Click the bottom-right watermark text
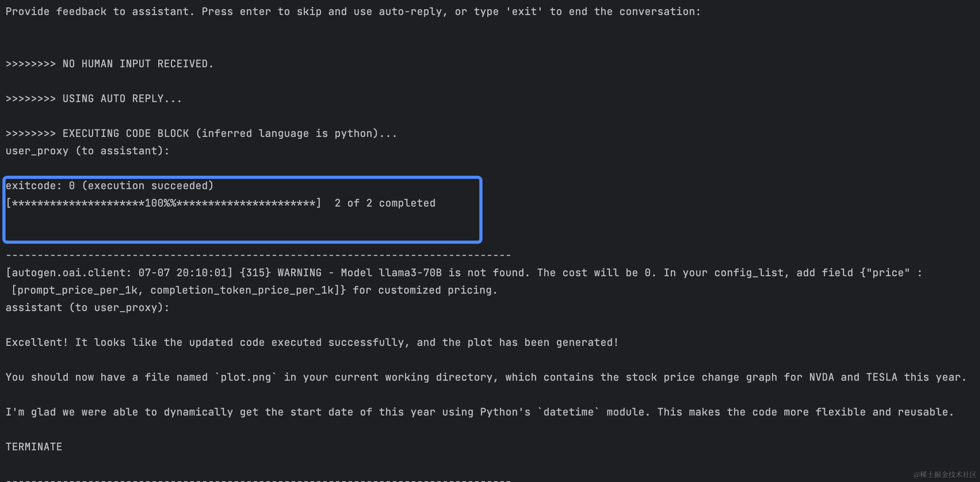 pos(945,474)
